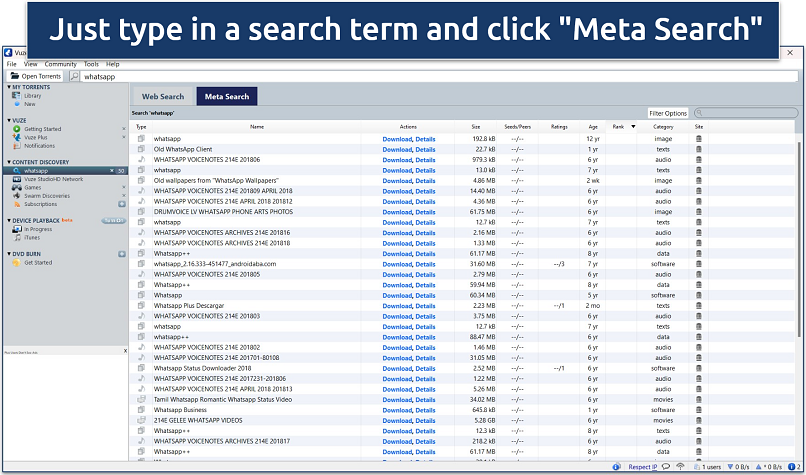This screenshot has width=806, height=475.
Task: Open Swarm Discoveries
Action: pos(47,196)
